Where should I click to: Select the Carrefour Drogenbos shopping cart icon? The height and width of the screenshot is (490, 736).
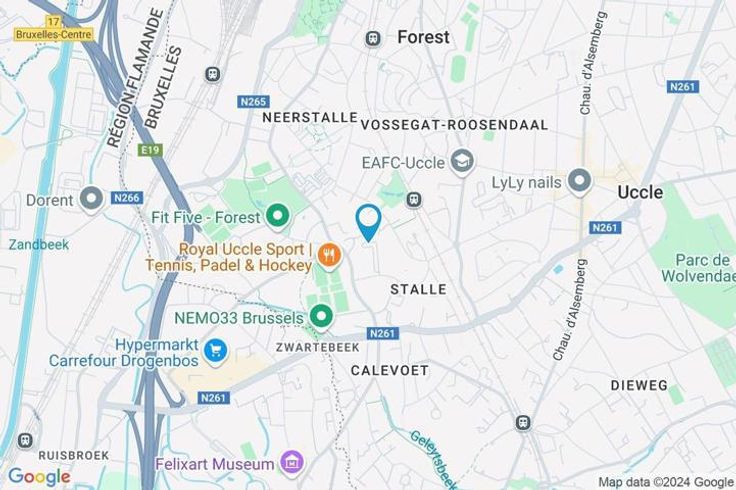[216, 351]
